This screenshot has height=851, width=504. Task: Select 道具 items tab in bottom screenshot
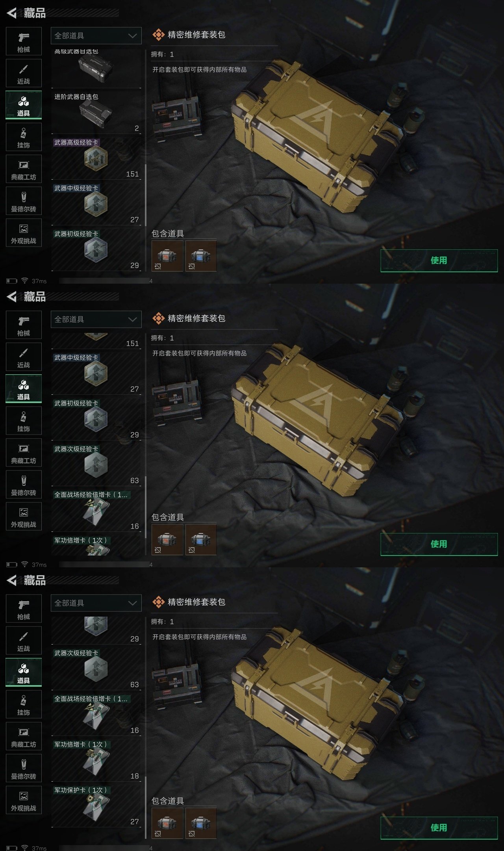(24, 672)
